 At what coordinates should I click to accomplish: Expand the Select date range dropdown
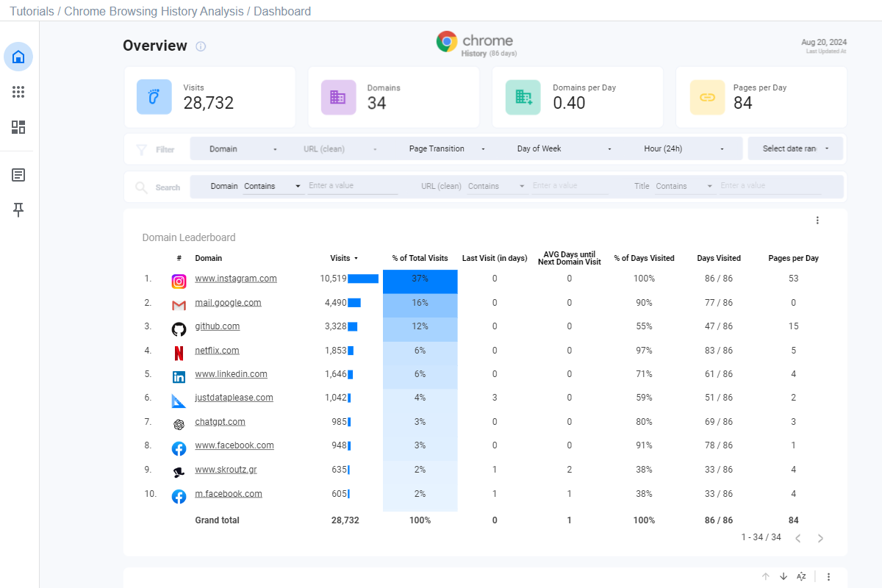click(x=795, y=148)
